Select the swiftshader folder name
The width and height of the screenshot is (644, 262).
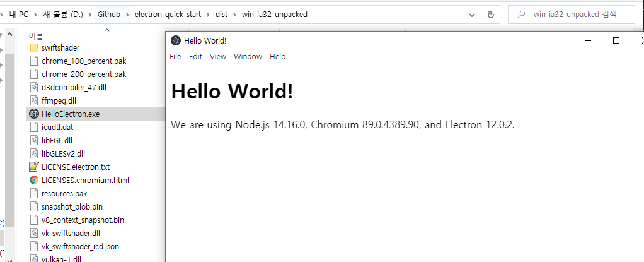[x=60, y=48]
